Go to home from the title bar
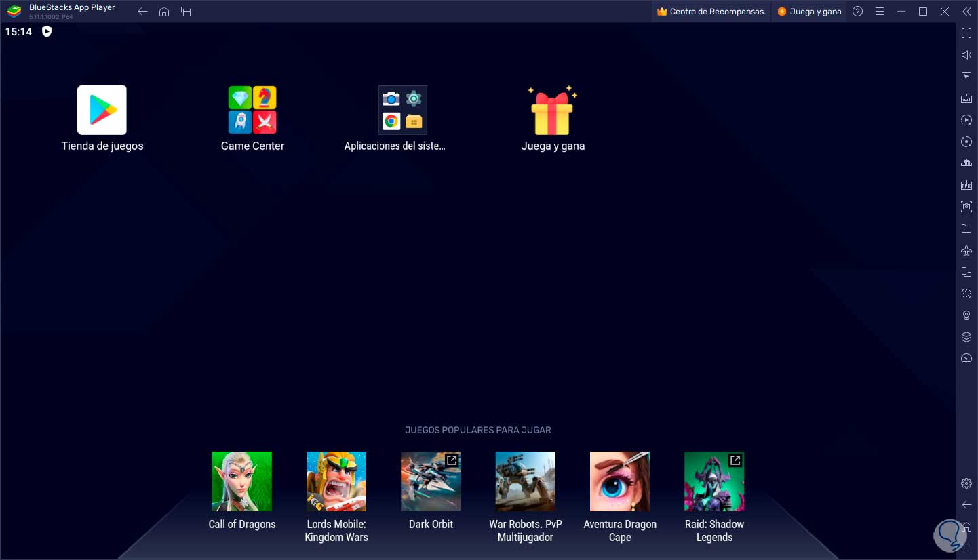Screen dimensions: 978x560 pos(164,12)
